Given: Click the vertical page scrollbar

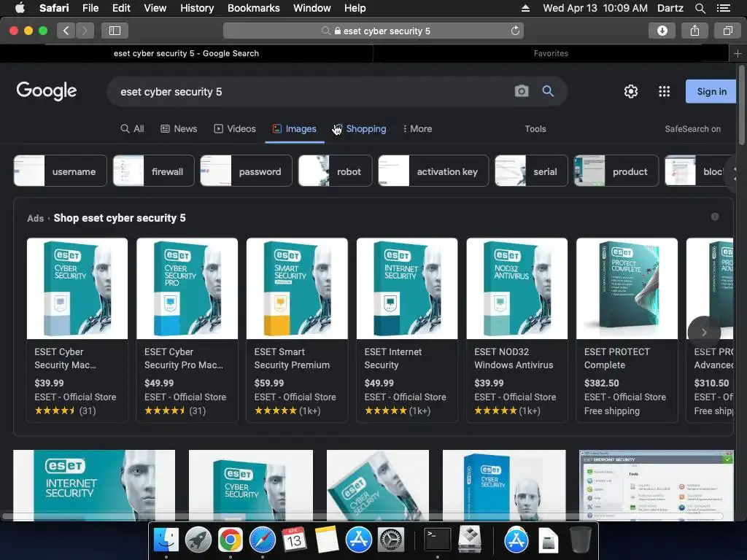Looking at the screenshot, I should [x=741, y=105].
